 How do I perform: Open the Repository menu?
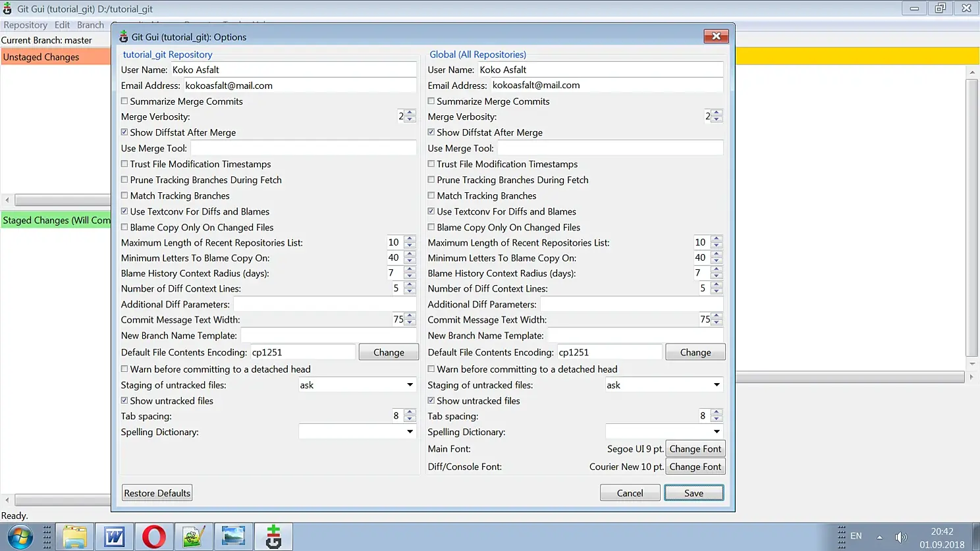(26, 25)
